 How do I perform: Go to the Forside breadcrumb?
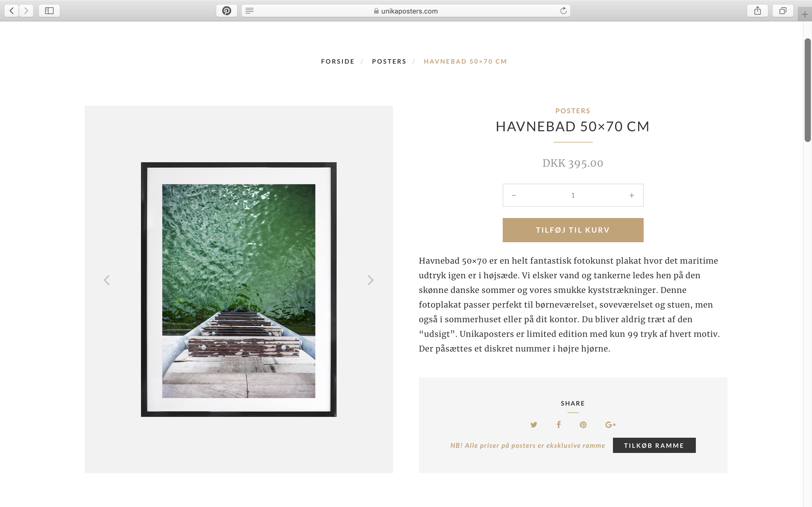(x=337, y=61)
